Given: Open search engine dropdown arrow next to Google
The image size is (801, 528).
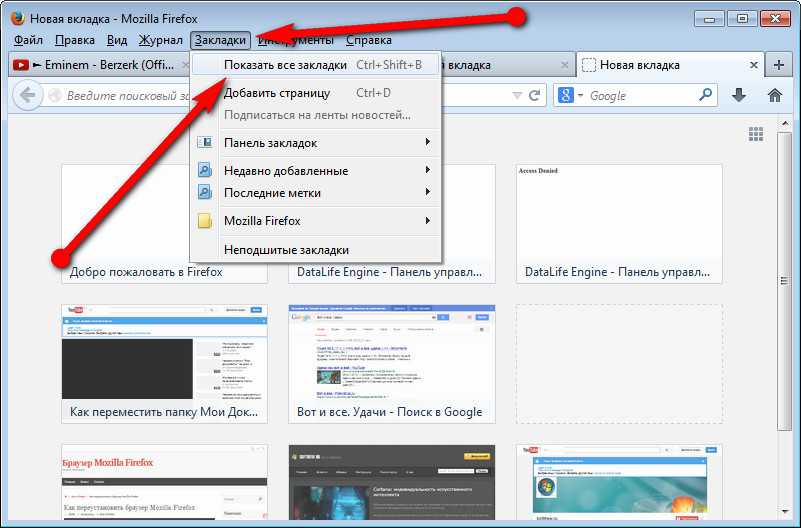Looking at the screenshot, I should 580,95.
